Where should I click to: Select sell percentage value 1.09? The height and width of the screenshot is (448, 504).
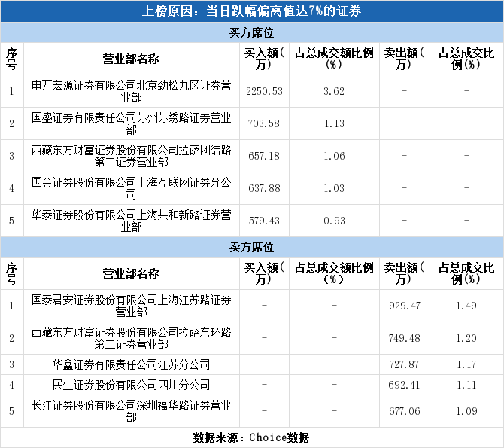pyautogui.click(x=466, y=411)
